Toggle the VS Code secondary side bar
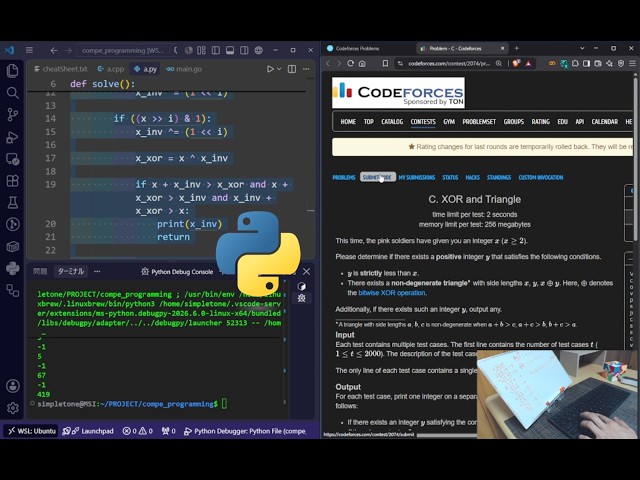The height and width of the screenshot is (480, 640). pos(244,50)
